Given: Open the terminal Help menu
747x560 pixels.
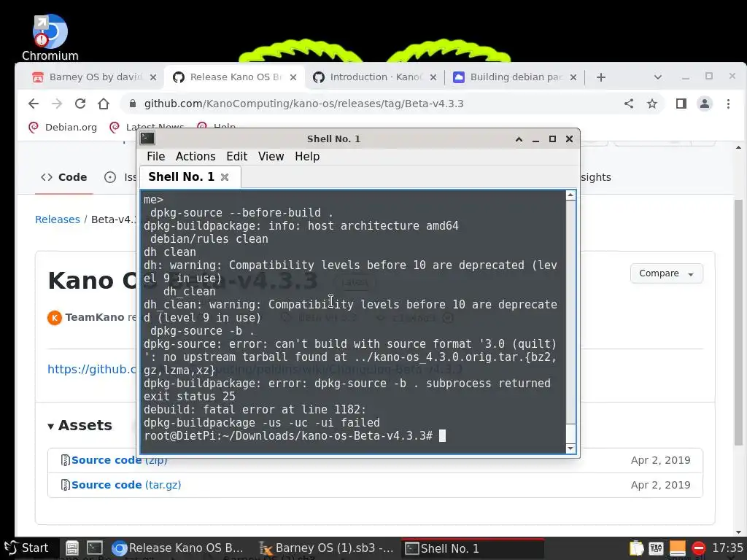Looking at the screenshot, I should pos(307,156).
